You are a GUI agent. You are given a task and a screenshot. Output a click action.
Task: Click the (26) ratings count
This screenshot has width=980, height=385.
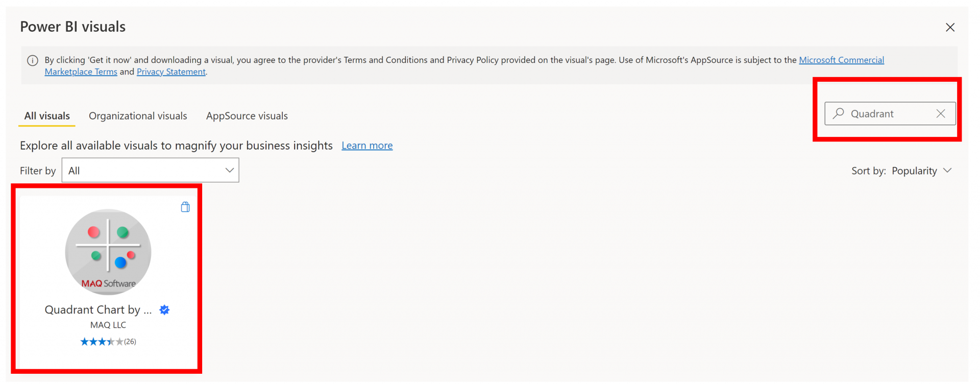click(130, 342)
